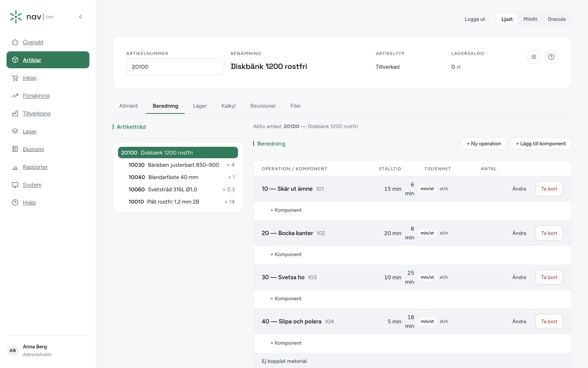
Task: Click the Rapporter bar chart icon
Action: (15, 167)
